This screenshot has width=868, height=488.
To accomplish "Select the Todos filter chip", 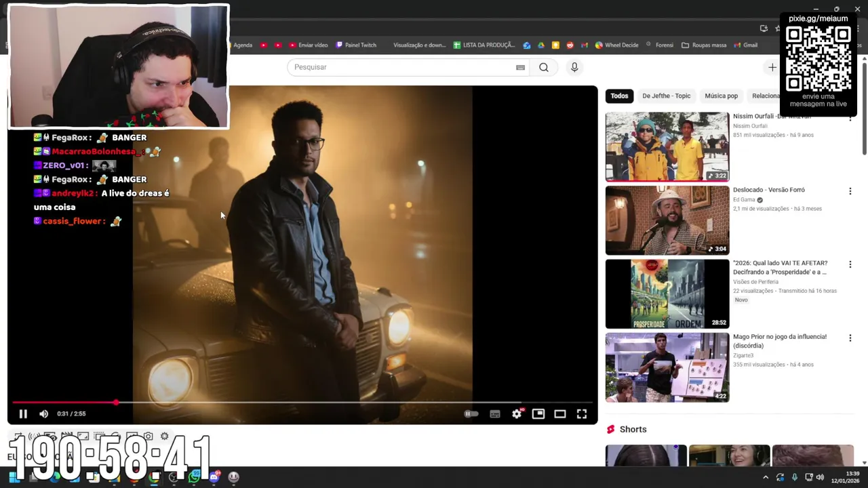I will coord(619,96).
